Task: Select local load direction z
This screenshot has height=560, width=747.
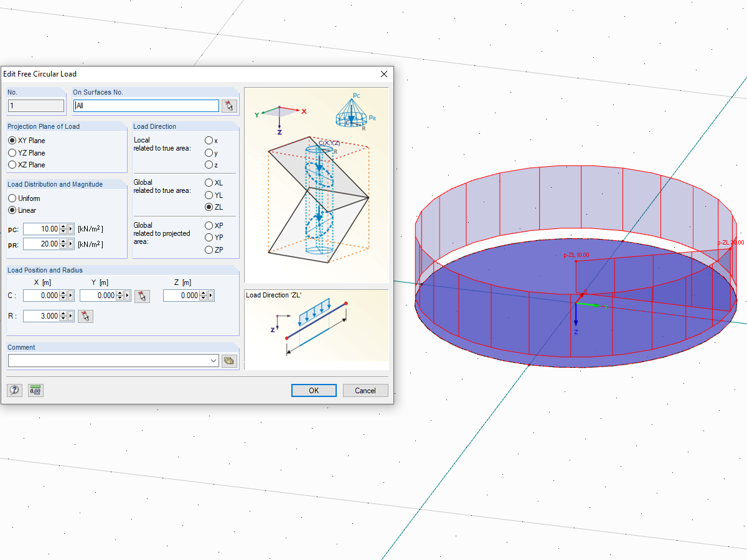Action: (x=212, y=164)
